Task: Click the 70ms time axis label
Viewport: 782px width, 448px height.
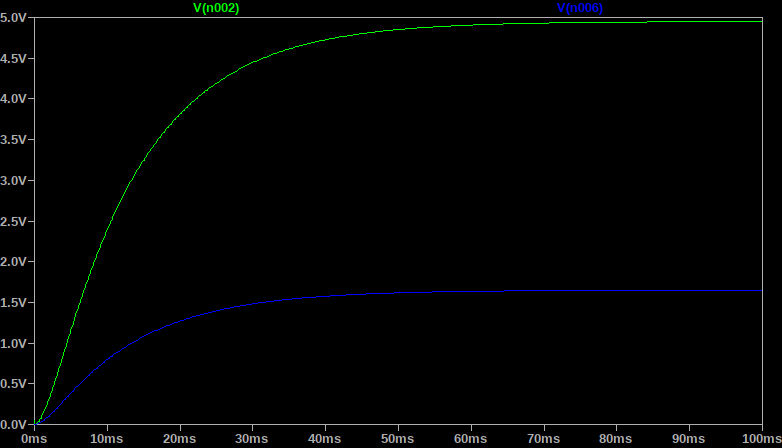Action: pyautogui.click(x=544, y=439)
